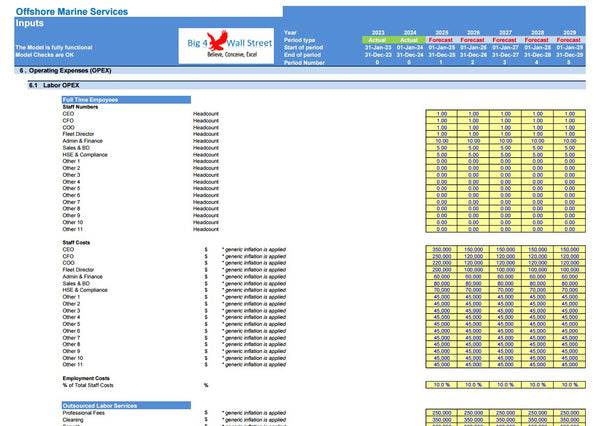Image resolution: width=600 pixels, height=426 pixels.
Task: Click the green Actual label under 2023
Action: point(376,40)
